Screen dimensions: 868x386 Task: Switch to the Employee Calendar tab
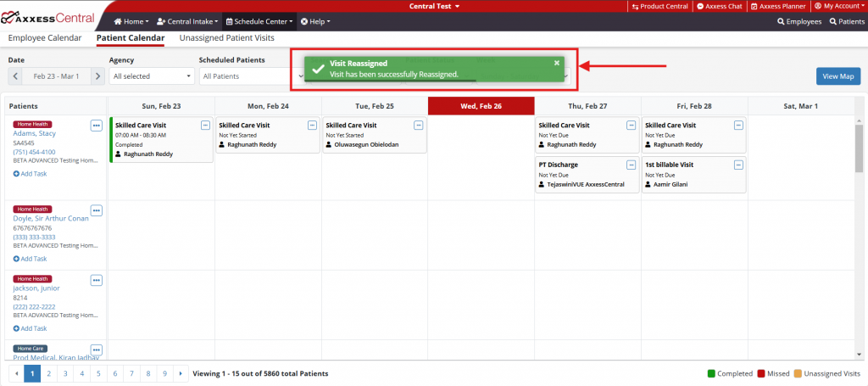[x=45, y=38]
